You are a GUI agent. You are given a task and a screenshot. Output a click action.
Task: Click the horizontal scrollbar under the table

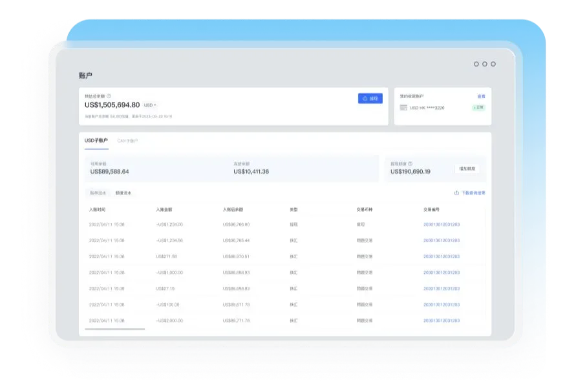115,329
